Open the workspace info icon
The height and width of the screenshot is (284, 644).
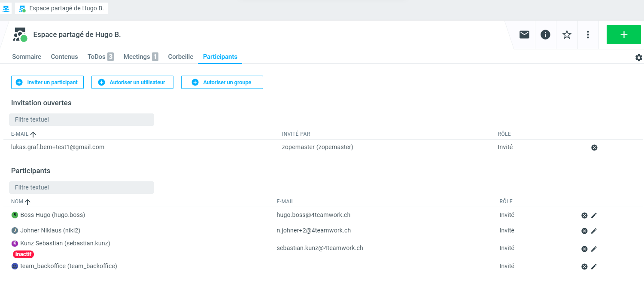point(545,35)
